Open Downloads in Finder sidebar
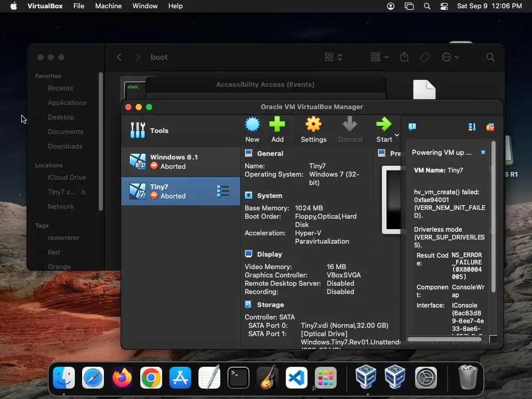Image resolution: width=532 pixels, height=399 pixels. tap(65, 146)
